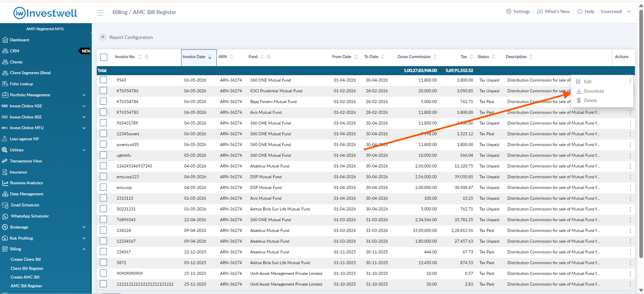Click the plus icon for Report Configuration
This screenshot has width=644, height=294.
(x=103, y=37)
